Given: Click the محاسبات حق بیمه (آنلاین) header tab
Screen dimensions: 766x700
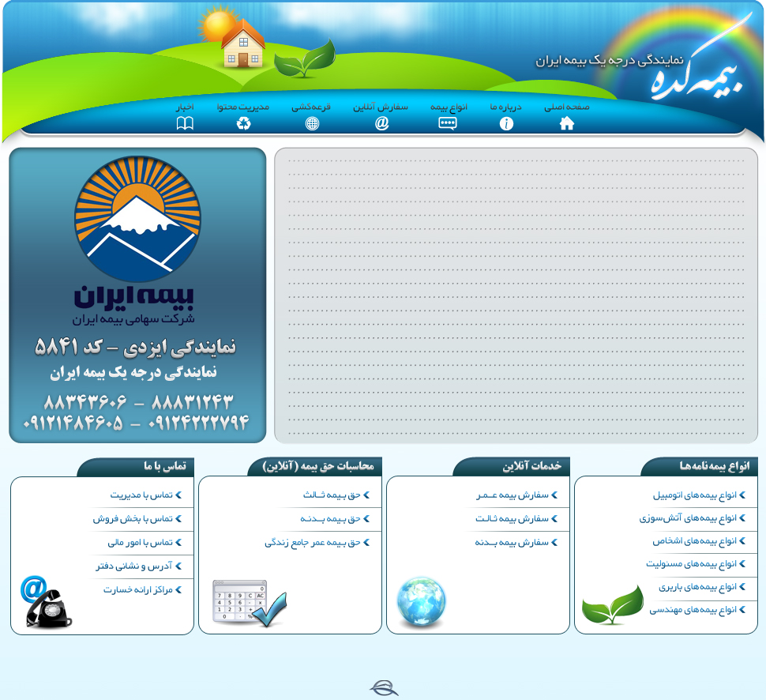Looking at the screenshot, I should [315, 466].
